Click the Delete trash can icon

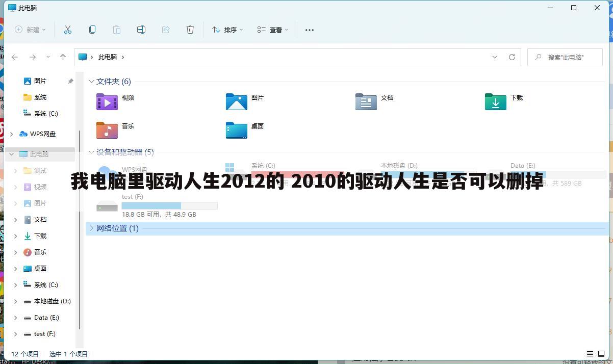coord(190,30)
